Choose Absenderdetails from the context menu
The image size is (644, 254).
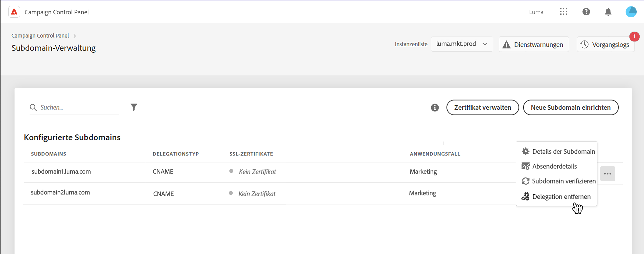point(554,166)
